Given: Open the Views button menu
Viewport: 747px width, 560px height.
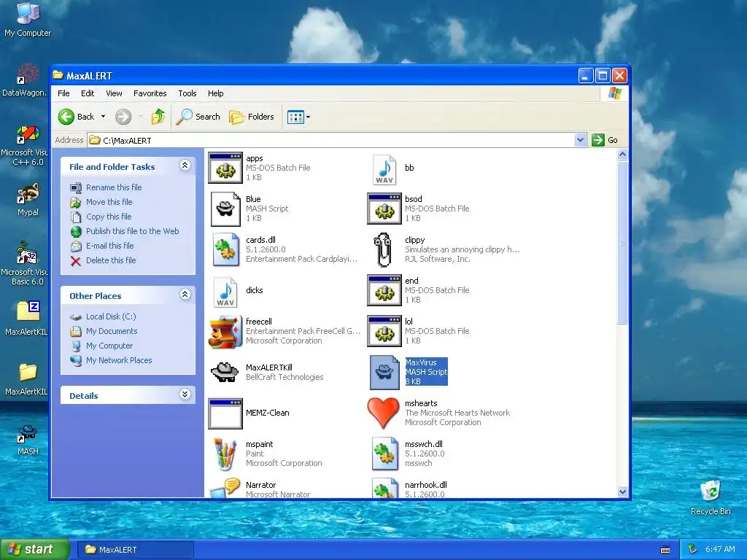Looking at the screenshot, I should tap(298, 117).
